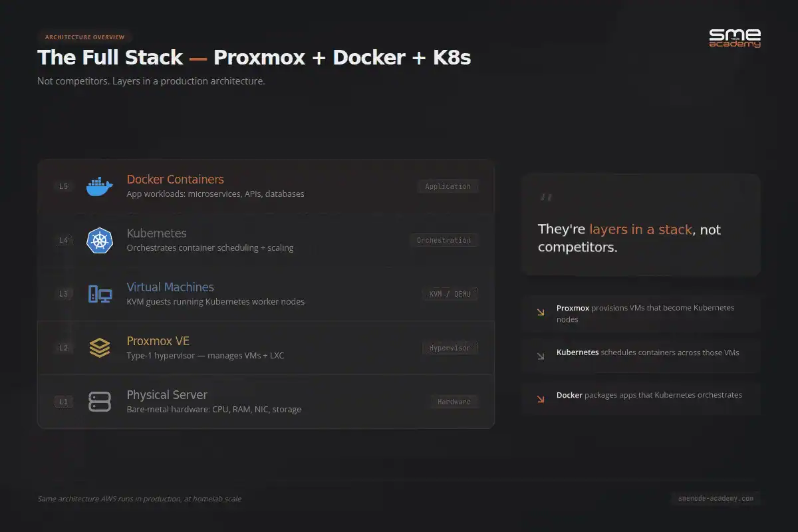Select the Kubernetes layer heading

(x=157, y=233)
